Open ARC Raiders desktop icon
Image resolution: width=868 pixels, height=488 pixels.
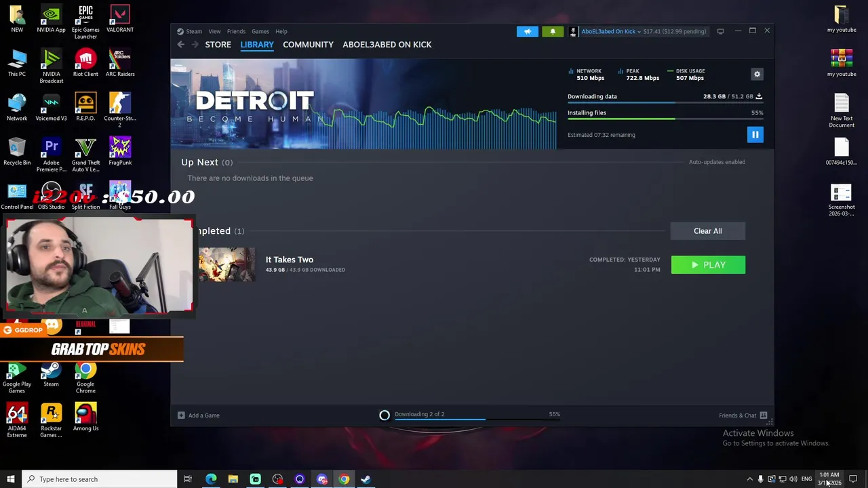(120, 64)
